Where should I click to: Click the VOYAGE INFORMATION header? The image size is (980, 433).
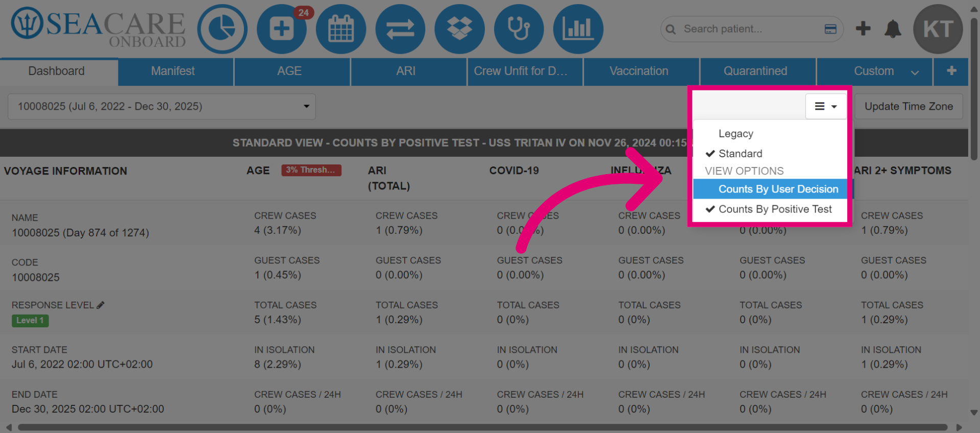click(x=65, y=171)
